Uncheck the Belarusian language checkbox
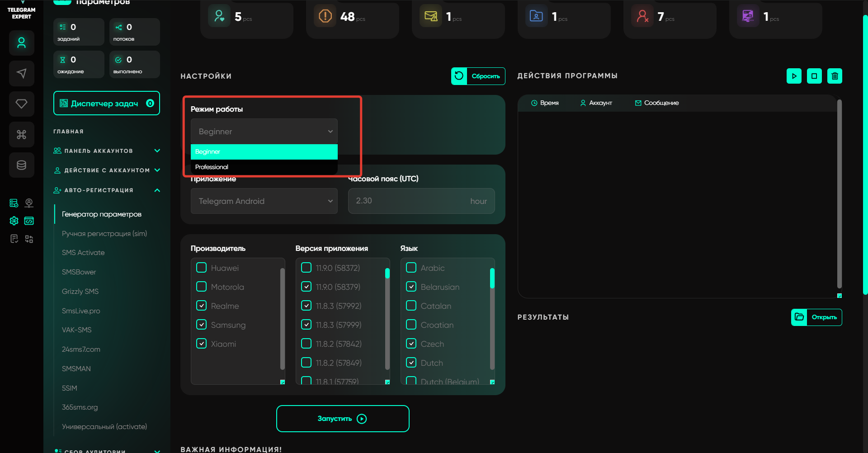This screenshot has height=453, width=868. pos(411,287)
